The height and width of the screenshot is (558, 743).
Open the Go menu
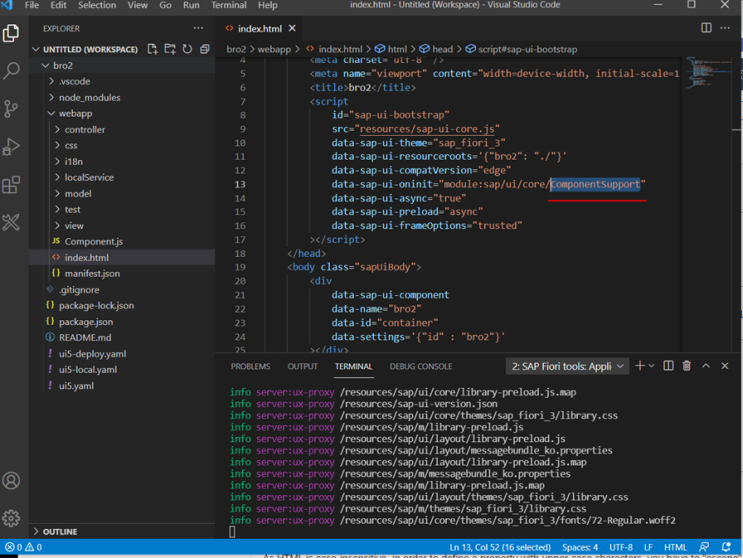point(165,5)
